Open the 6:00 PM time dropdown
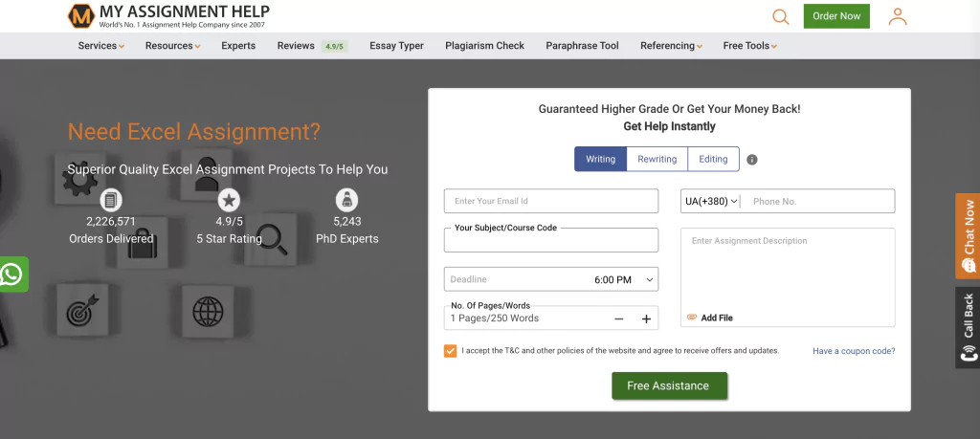Screen dimensions: 980x439 (623, 280)
